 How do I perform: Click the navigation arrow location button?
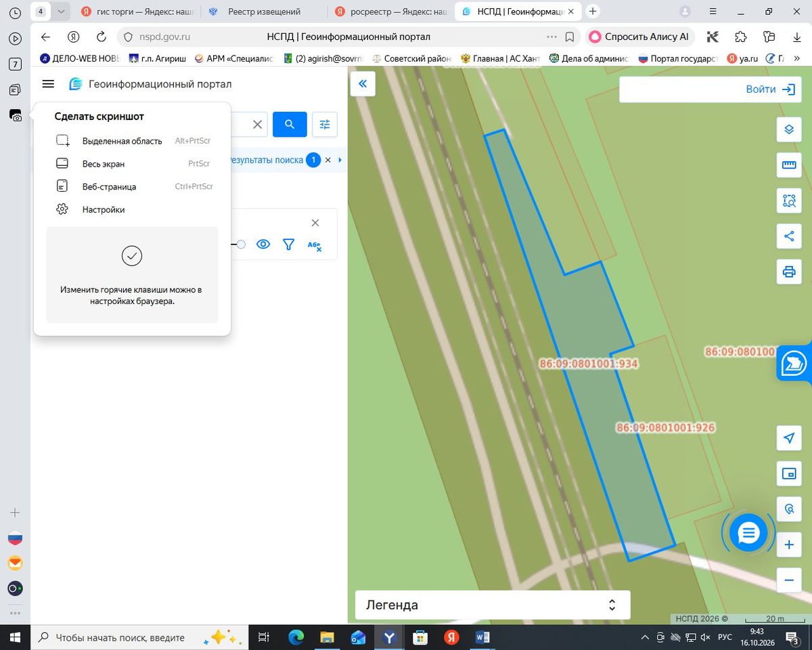(x=788, y=438)
